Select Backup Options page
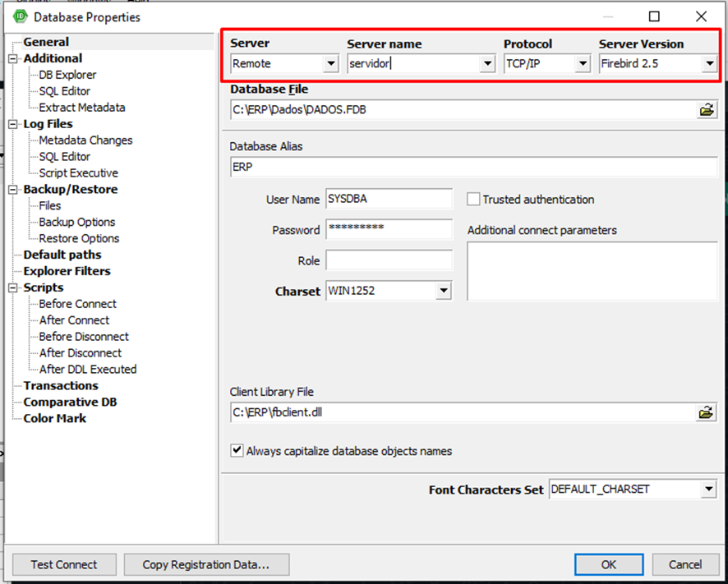 tap(76, 222)
